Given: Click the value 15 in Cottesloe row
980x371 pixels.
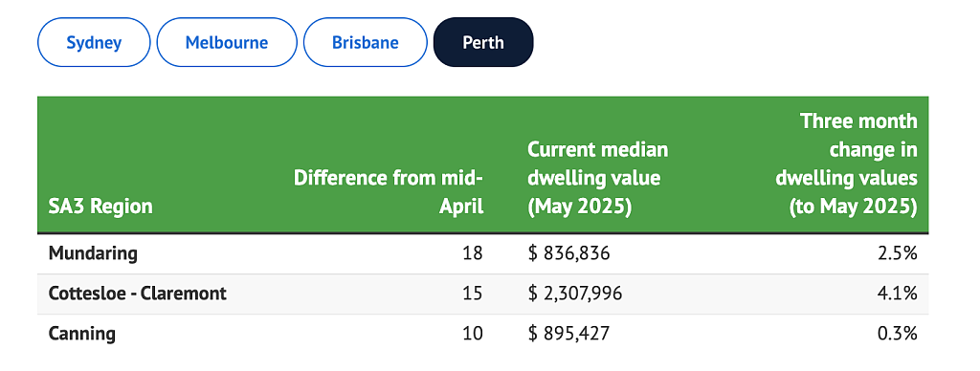Looking at the screenshot, I should tap(473, 293).
